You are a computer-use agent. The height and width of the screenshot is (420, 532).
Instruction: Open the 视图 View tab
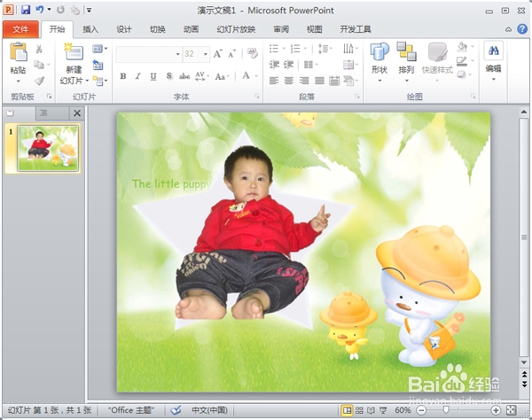[314, 29]
